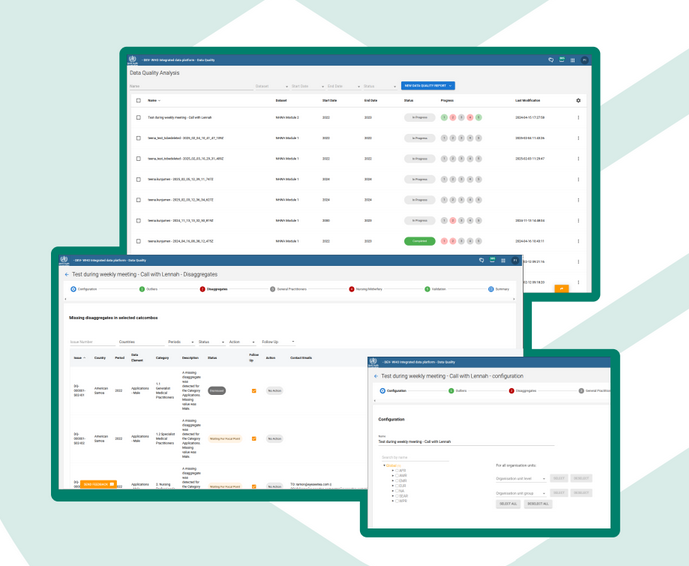Open the three-dot menu for the teena.kunjumen 2024_11_13 row

[578, 221]
